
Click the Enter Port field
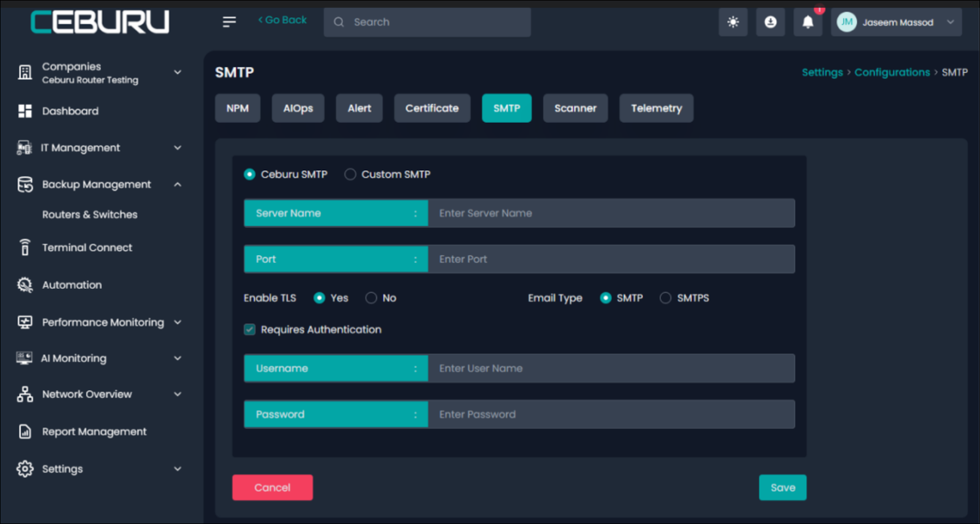[611, 259]
